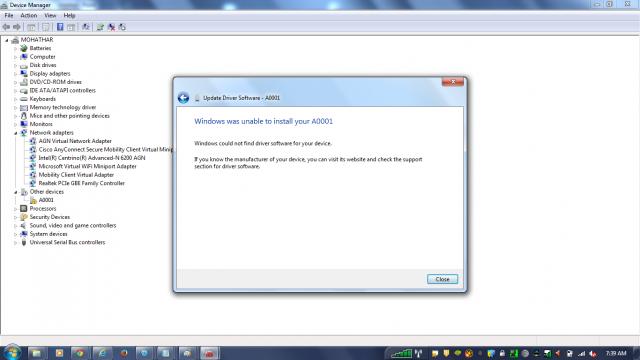640x360 pixels.
Task: Click the Update Driver Software toolbar icon
Action: pos(100,27)
